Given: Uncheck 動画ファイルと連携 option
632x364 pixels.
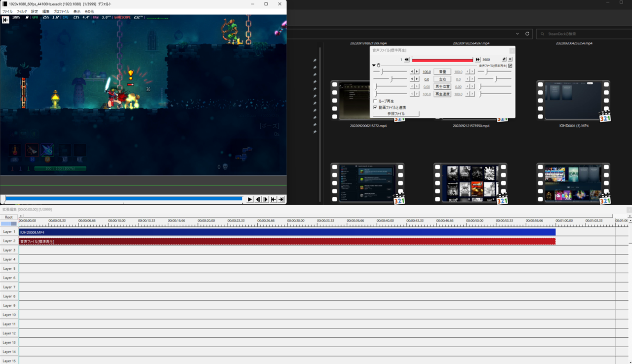Looking at the screenshot, I should (375, 107).
